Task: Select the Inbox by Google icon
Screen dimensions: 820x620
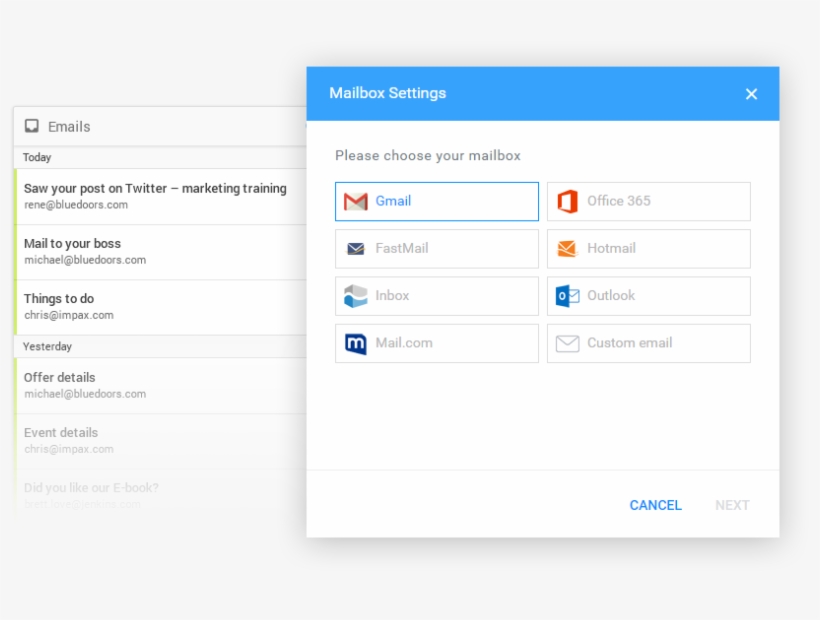Action: pyautogui.click(x=355, y=295)
